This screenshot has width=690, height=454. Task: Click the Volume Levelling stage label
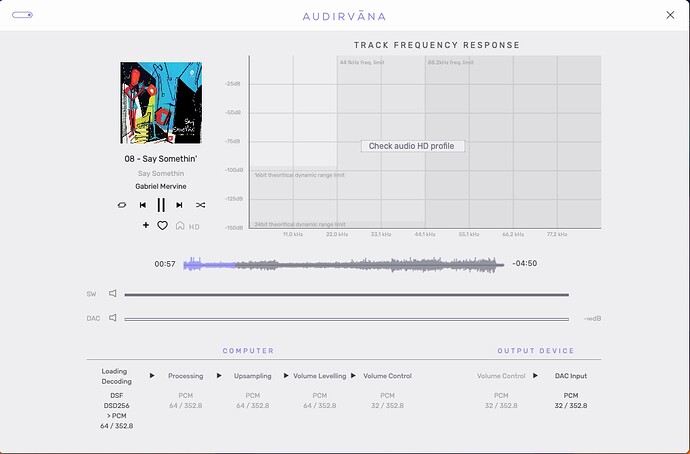point(320,376)
